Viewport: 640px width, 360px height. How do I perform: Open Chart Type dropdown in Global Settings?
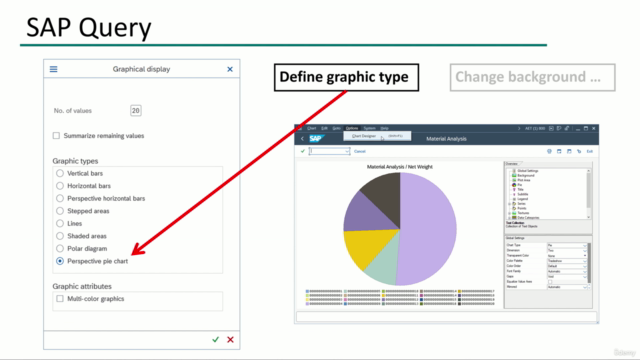[584, 245]
